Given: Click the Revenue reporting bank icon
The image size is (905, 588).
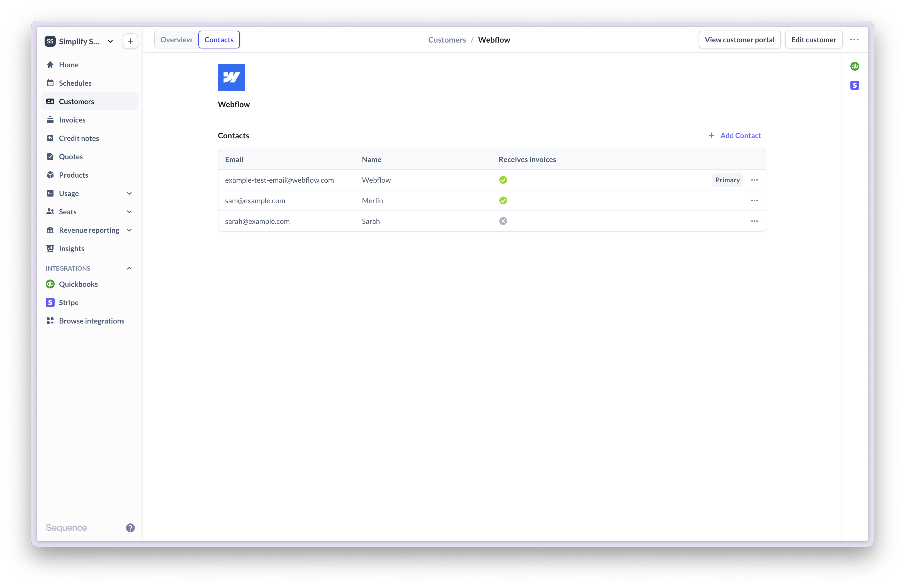Looking at the screenshot, I should pos(50,230).
